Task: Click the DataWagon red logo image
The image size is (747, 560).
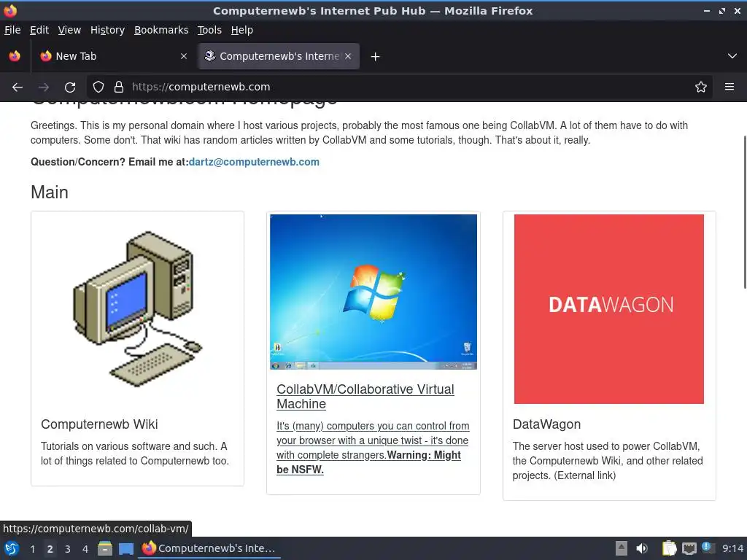Action: pyautogui.click(x=609, y=309)
